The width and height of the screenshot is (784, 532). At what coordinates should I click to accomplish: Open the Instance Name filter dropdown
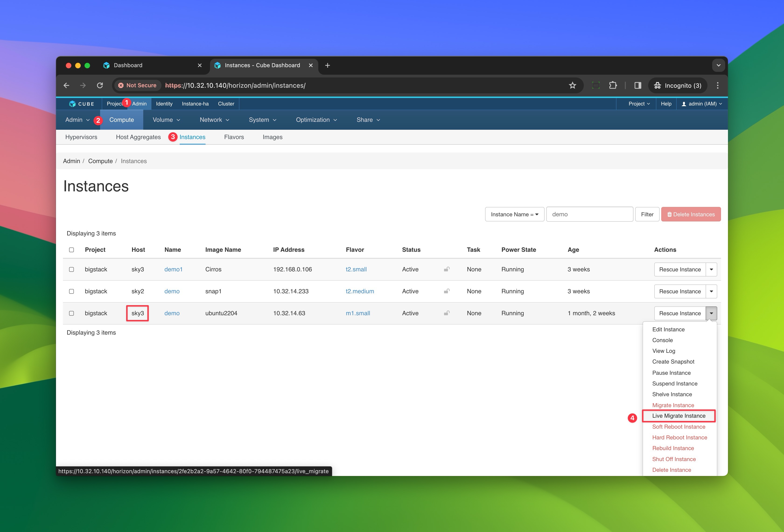click(x=514, y=214)
